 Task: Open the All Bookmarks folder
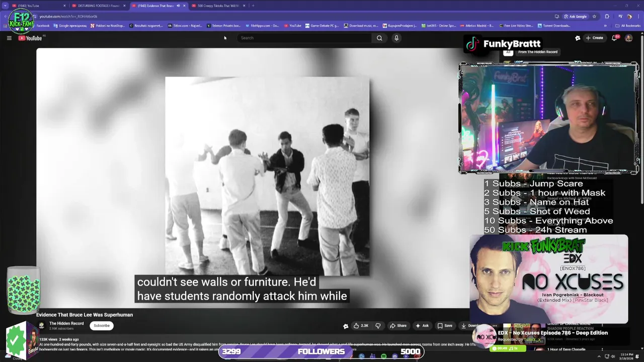(628, 26)
